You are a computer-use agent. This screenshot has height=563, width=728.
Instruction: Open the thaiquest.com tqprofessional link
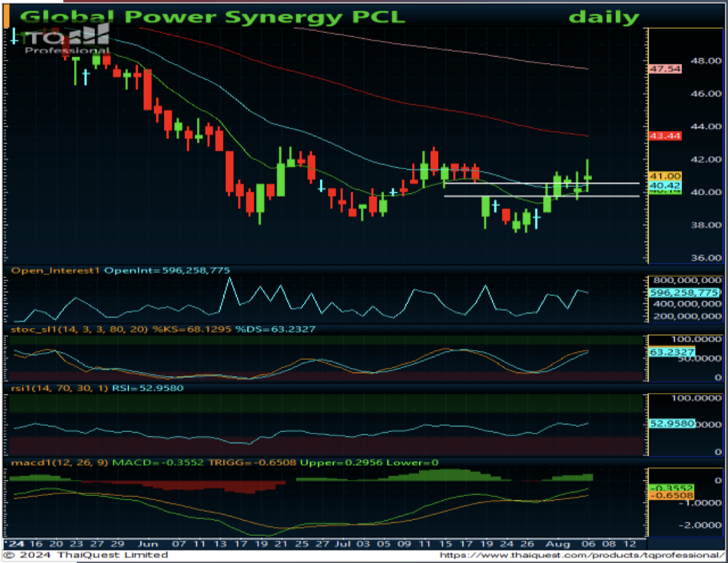click(x=581, y=555)
